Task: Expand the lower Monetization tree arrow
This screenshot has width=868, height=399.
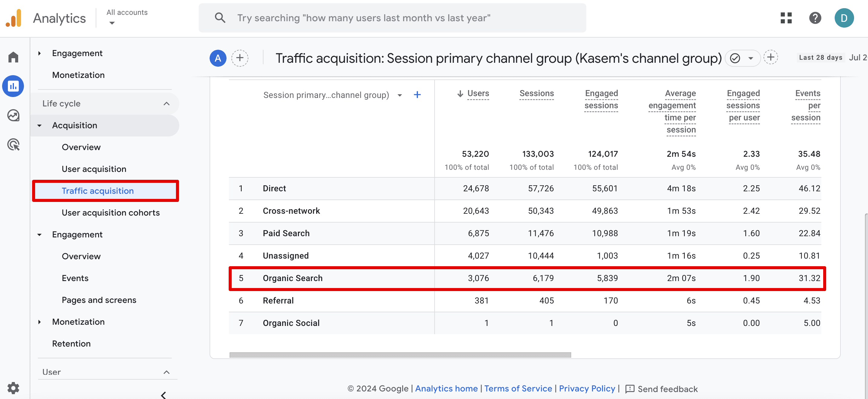Action: coord(39,322)
